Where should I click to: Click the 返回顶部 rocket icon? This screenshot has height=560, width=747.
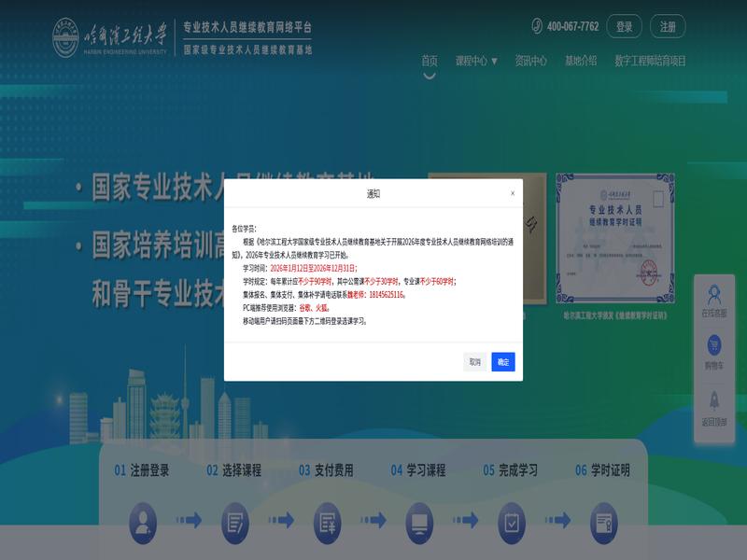[714, 400]
